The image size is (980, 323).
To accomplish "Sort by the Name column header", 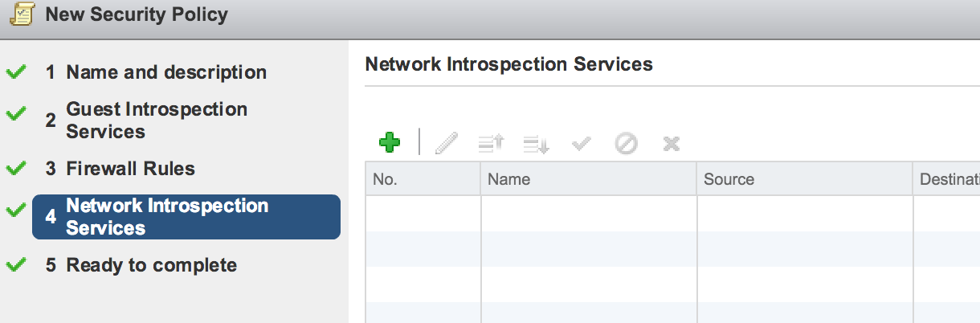I will coord(588,179).
